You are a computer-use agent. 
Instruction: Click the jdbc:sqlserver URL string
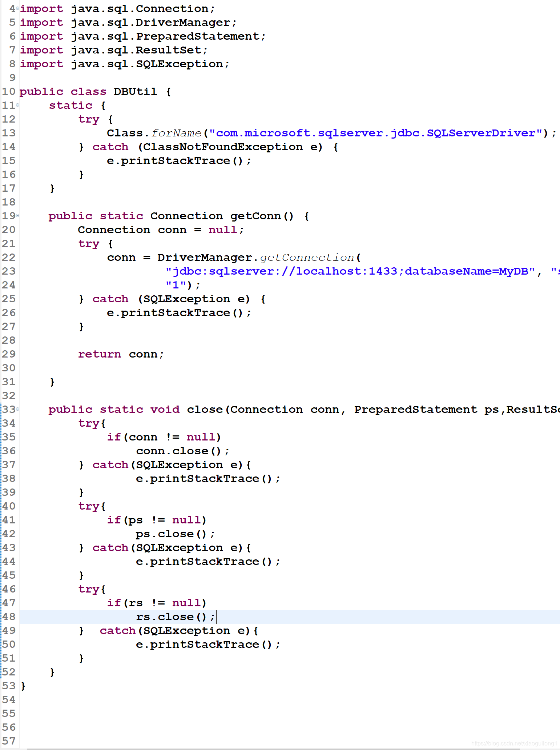(350, 271)
